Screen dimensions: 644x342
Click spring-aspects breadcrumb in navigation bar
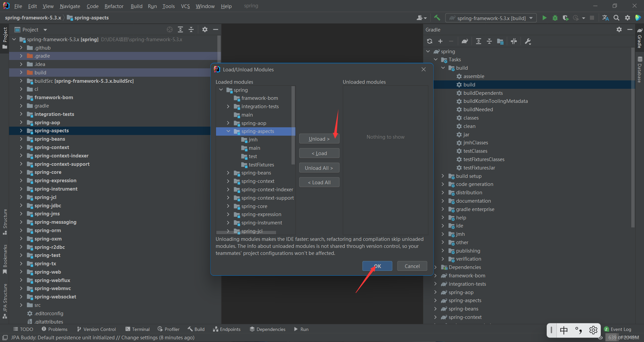[x=88, y=18]
